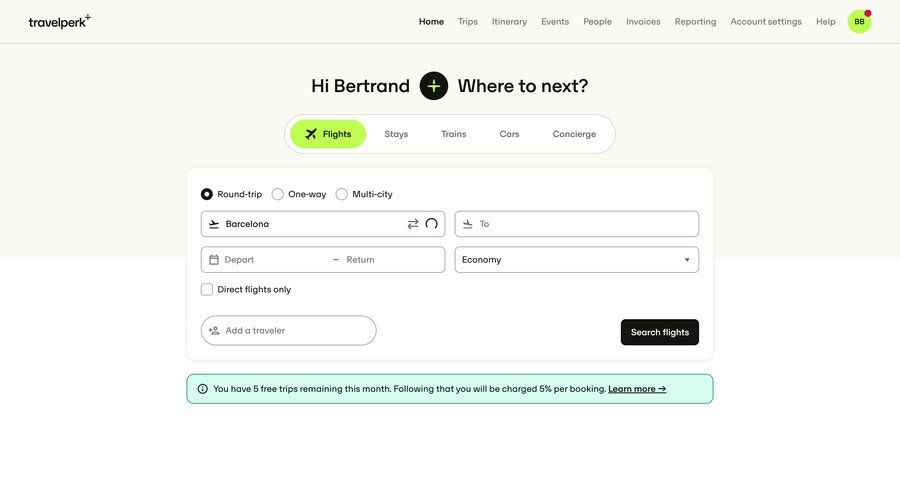Click the calendar icon in the Depart field
This screenshot has height=484, width=900.
tap(214, 260)
